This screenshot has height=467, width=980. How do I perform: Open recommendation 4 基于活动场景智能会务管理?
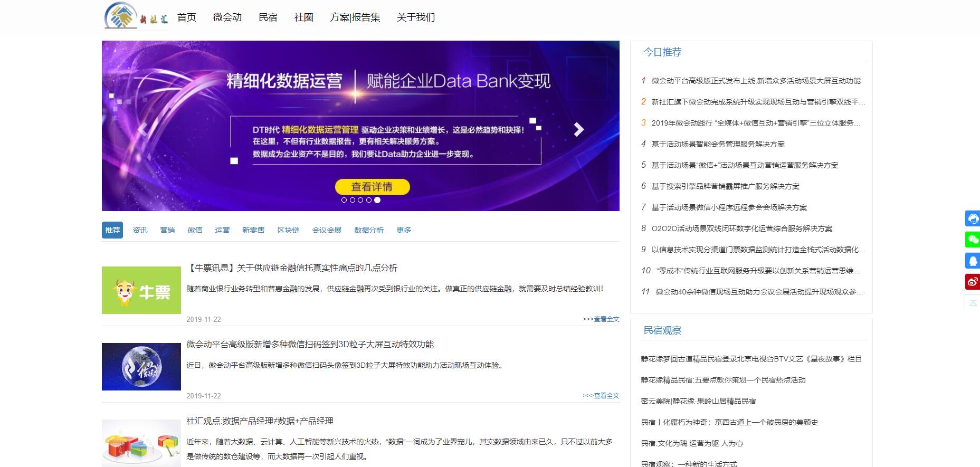pos(718,144)
